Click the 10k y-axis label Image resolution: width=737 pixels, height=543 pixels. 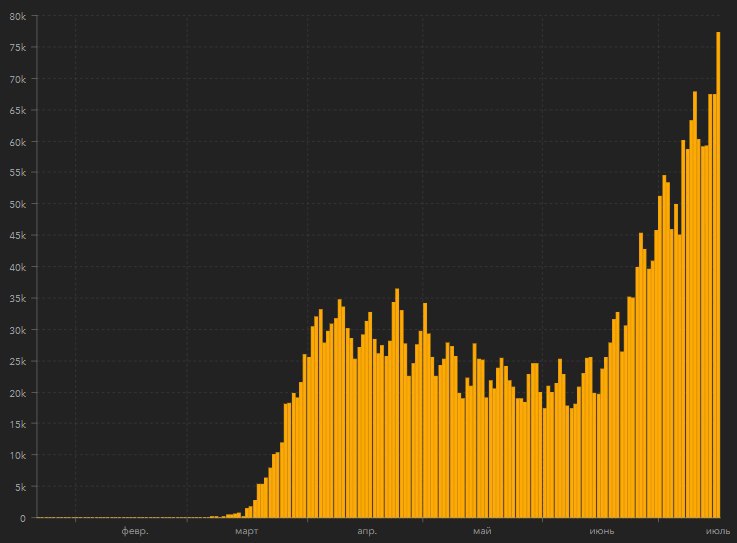point(17,456)
